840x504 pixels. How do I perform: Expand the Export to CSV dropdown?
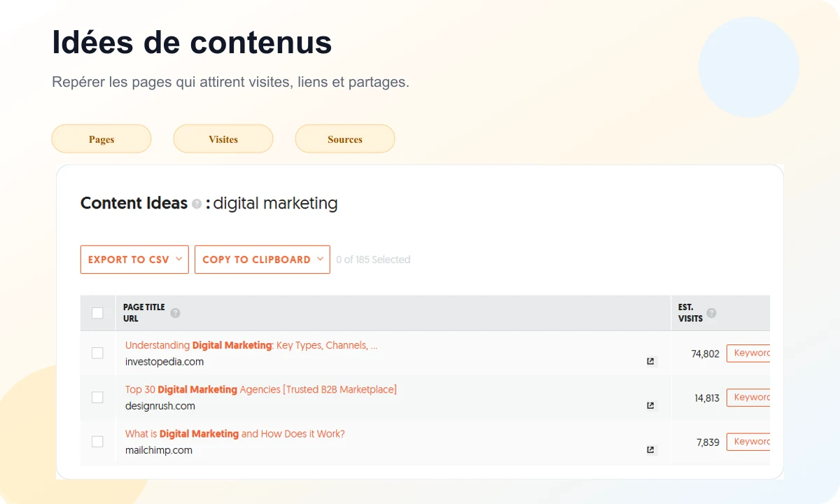click(134, 259)
